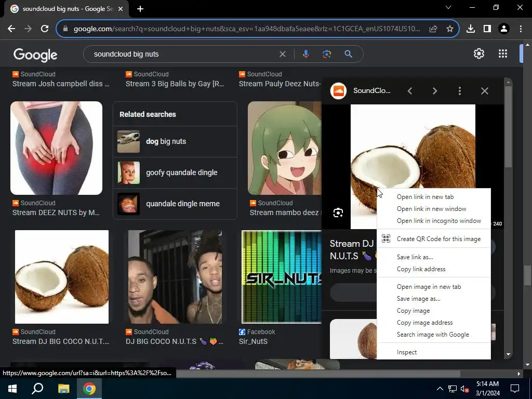Open the dog big nuts related search
532x399 pixels.
[x=175, y=141]
